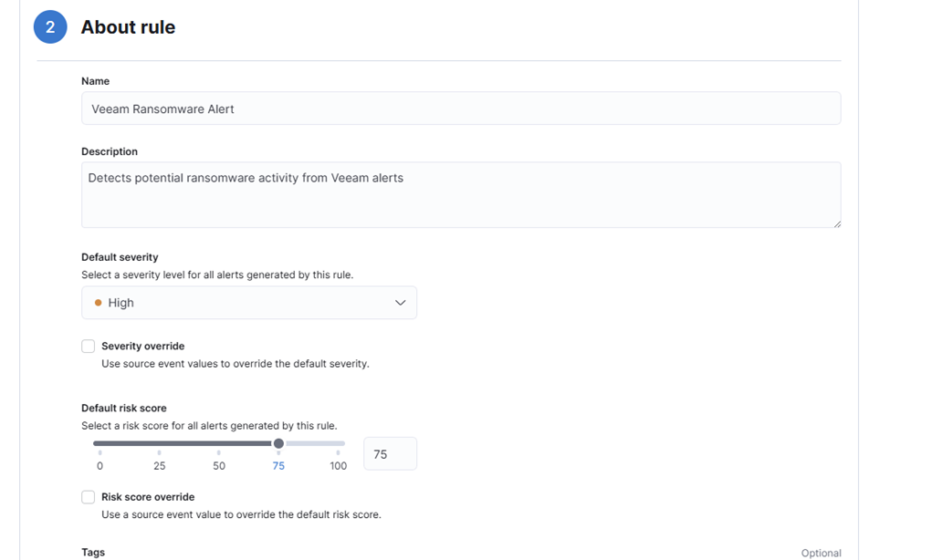
Task: Set risk slider to the 0 tick
Action: click(x=100, y=452)
